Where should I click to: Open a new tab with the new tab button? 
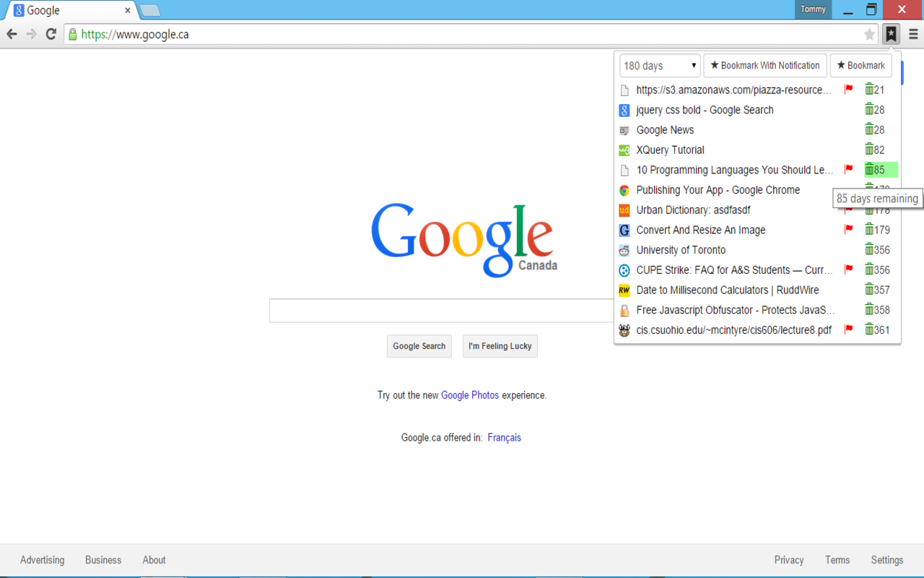pyautogui.click(x=149, y=11)
